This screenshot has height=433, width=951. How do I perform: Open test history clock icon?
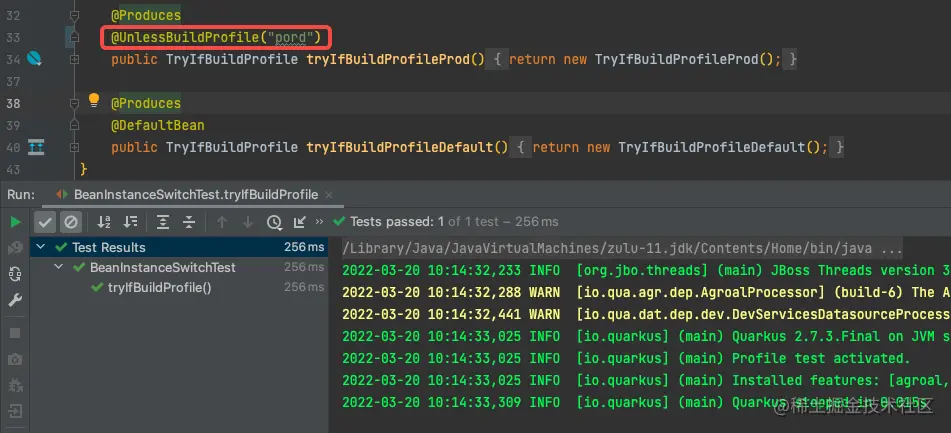point(274,223)
